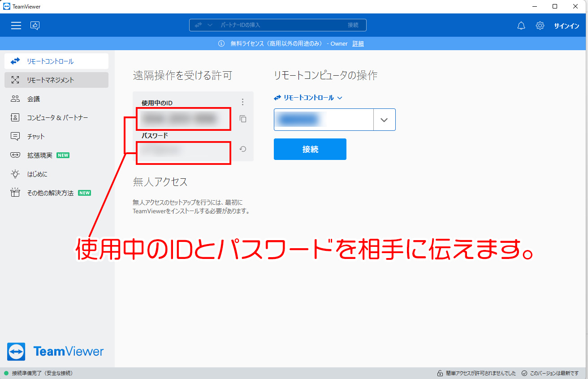The width and height of the screenshot is (588, 379).
Task: Click the green connection status indicator
Action: coord(6,373)
